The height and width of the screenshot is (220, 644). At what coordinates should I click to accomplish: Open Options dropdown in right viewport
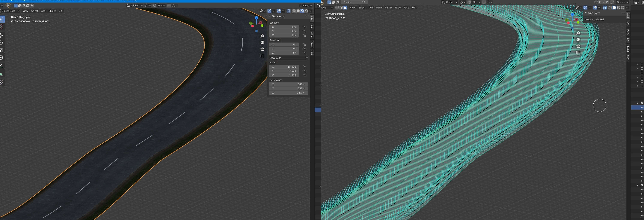(x=622, y=2)
